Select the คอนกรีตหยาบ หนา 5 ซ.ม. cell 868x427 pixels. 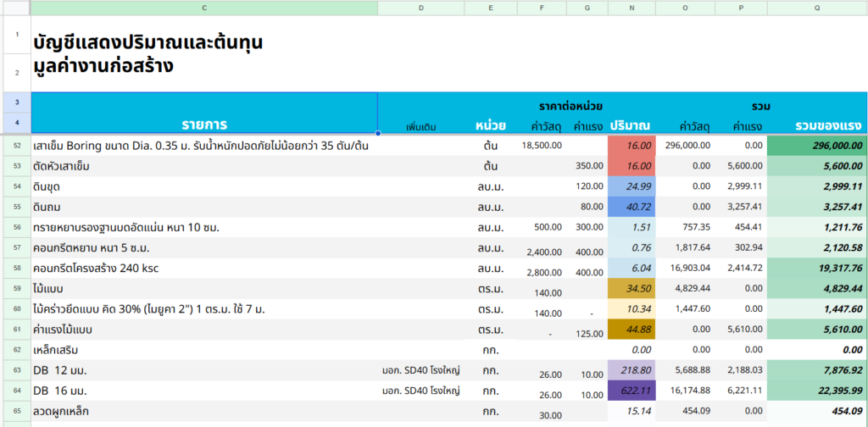204,247
